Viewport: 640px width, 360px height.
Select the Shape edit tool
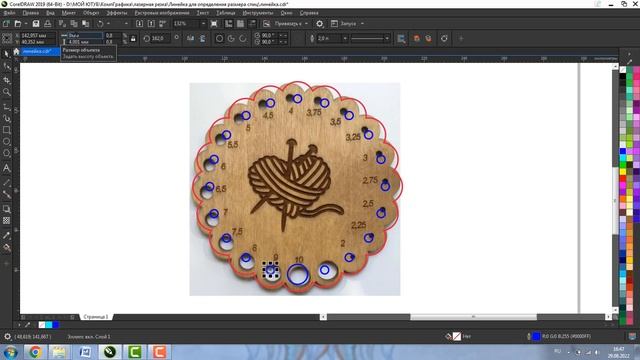[x=7, y=67]
